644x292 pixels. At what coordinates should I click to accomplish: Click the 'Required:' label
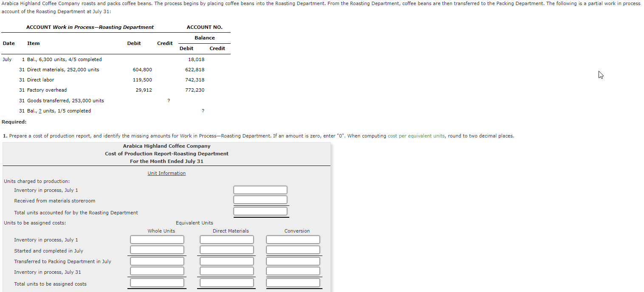click(x=14, y=122)
